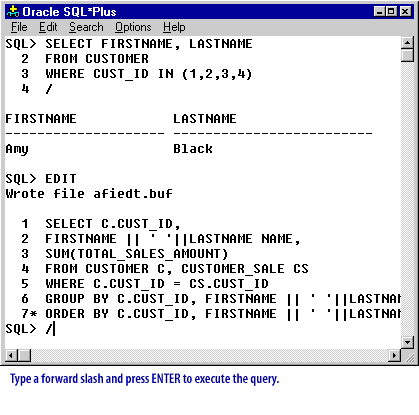Click the final SQL> prompt with slash

pos(29,329)
